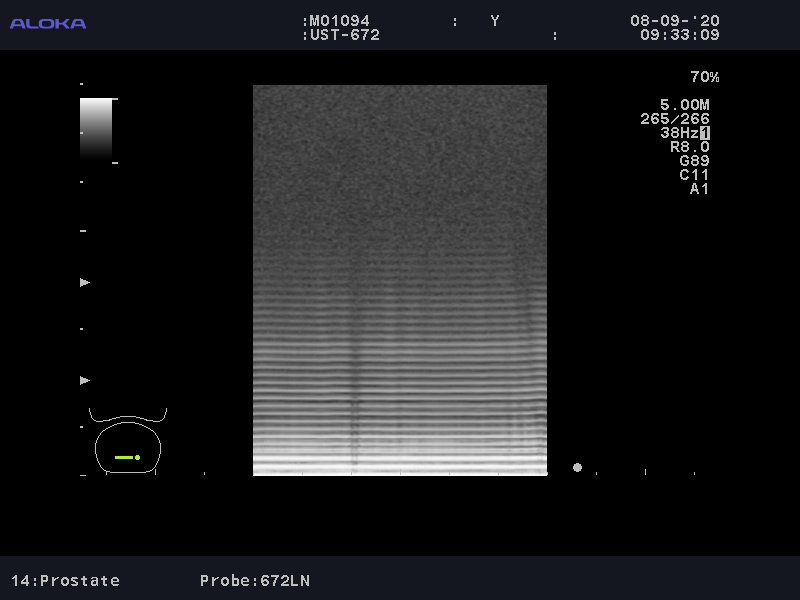Click the lower focus arrow marker

click(85, 381)
